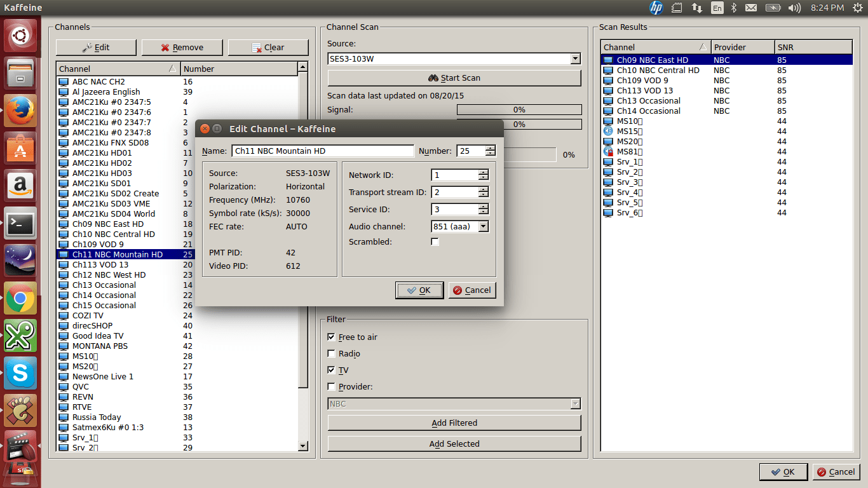Image resolution: width=868 pixels, height=488 pixels.
Task: Toggle the Scrambled checkbox
Action: [435, 242]
